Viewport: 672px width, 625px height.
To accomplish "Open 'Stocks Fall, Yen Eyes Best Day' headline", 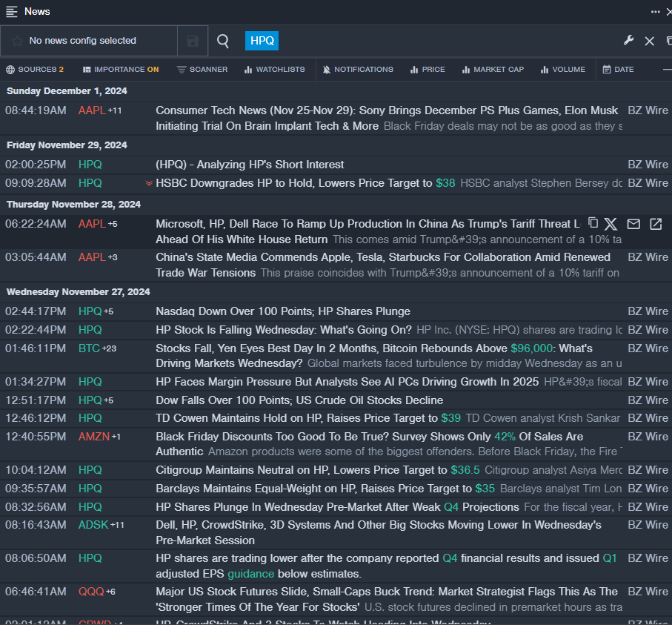I will coord(373,356).
